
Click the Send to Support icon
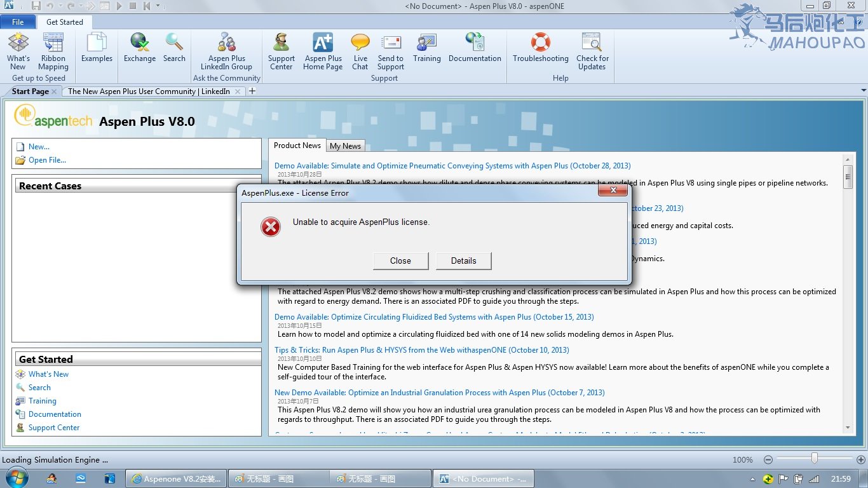pos(391,51)
